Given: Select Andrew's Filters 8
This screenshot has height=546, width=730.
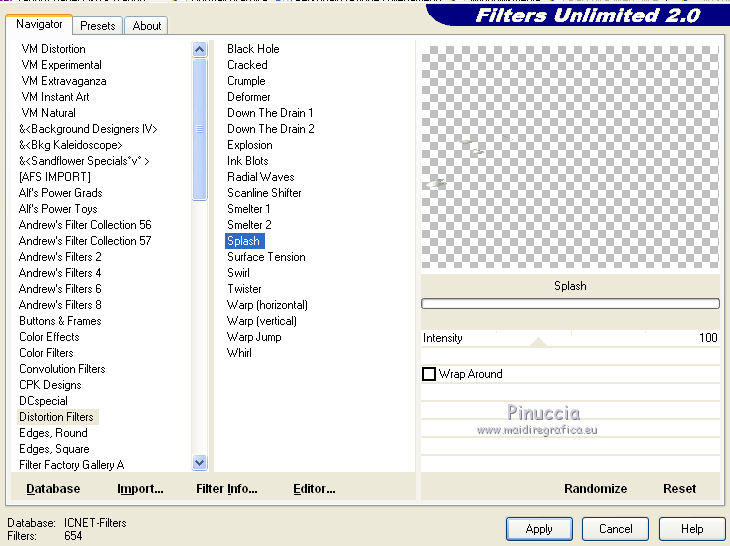Looking at the screenshot, I should 60,305.
